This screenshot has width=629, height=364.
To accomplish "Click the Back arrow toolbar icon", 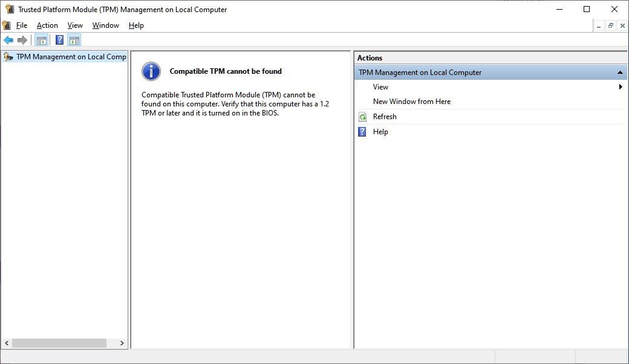I will (8, 41).
